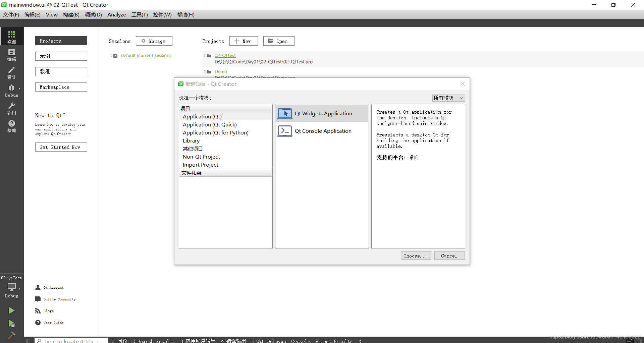
Task: Open the View menu
Action: pyautogui.click(x=52, y=14)
